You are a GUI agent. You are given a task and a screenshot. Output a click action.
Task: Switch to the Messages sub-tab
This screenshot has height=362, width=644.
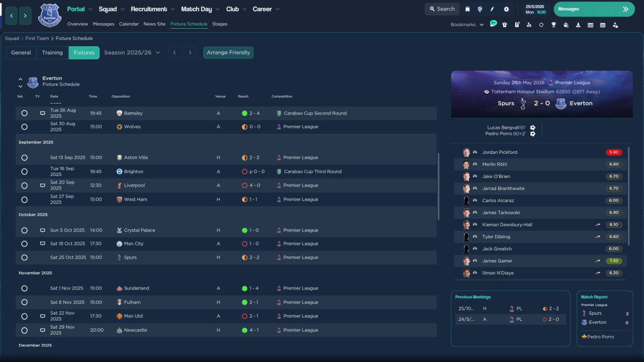104,24
